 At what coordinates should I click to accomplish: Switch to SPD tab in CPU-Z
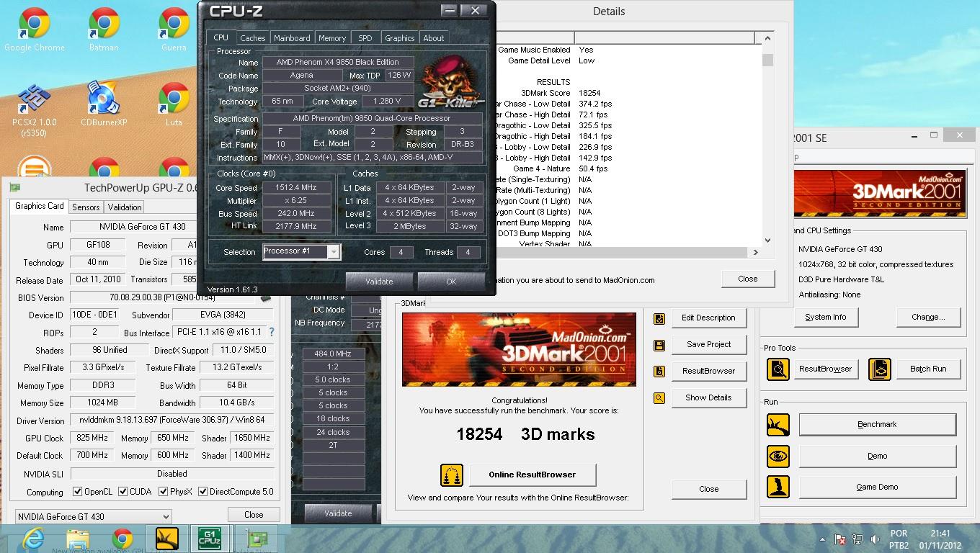pyautogui.click(x=365, y=38)
